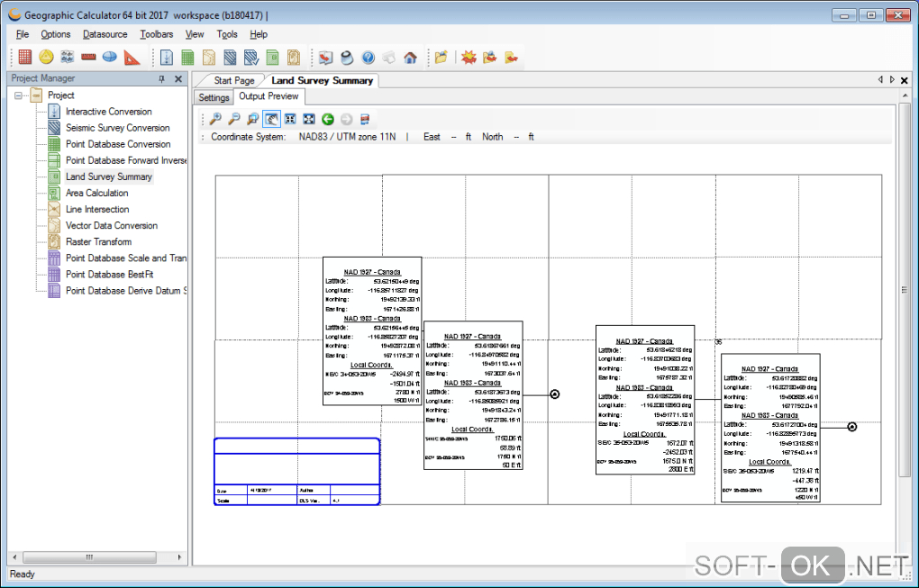The width and height of the screenshot is (919, 588).
Task: Select Area Calculation in project tree
Action: pos(96,193)
